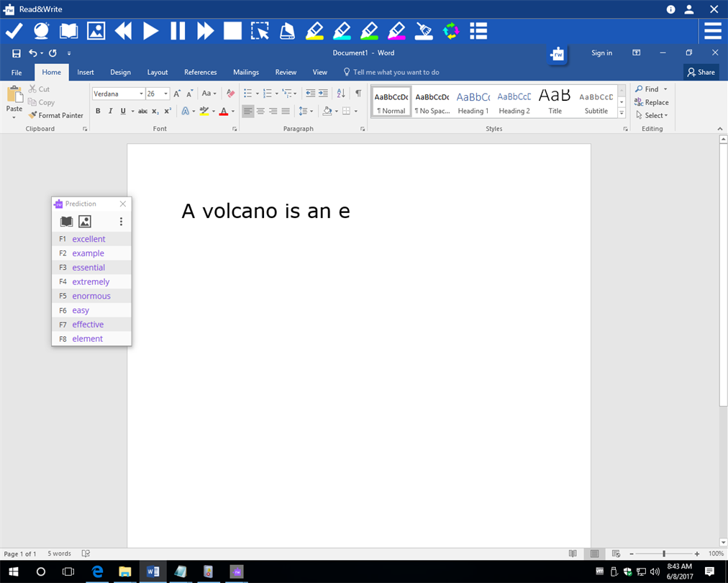The height and width of the screenshot is (583, 728).
Task: Expand the Verdana font name dropdown
Action: coord(140,94)
